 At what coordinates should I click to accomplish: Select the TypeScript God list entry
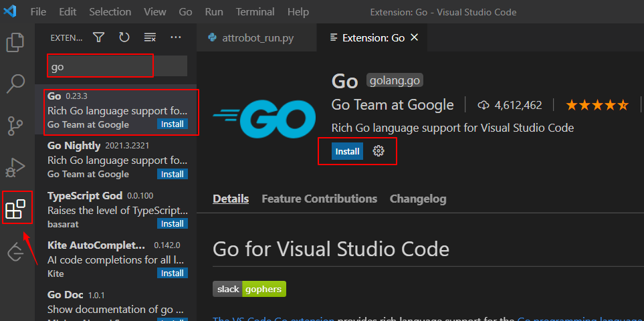[x=116, y=209]
